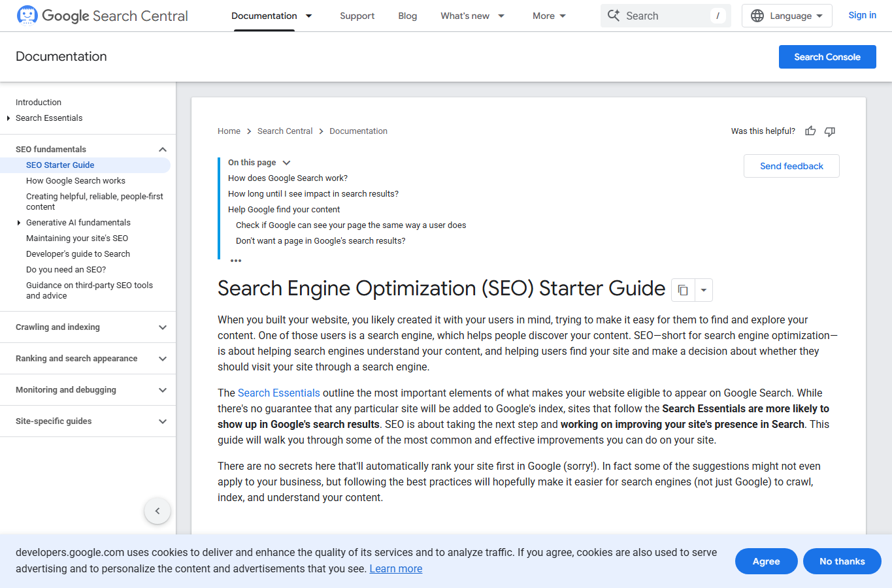This screenshot has width=892, height=588.
Task: Open the Search Essentials inline link
Action: tap(279, 393)
